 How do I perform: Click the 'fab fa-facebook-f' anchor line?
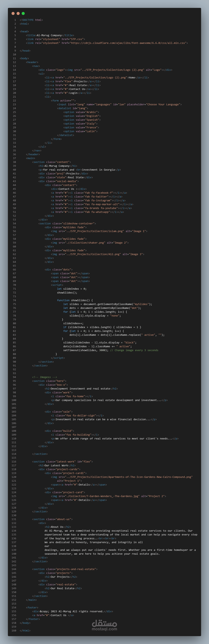click(89, 193)
